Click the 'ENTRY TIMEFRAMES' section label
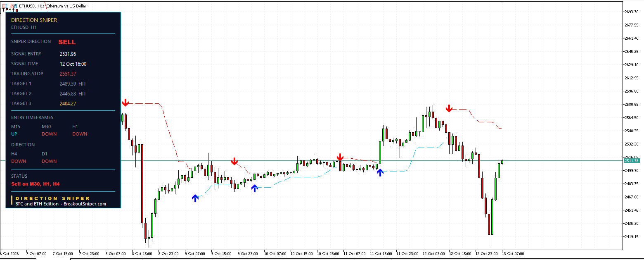The width and height of the screenshot is (644, 260). 32,117
